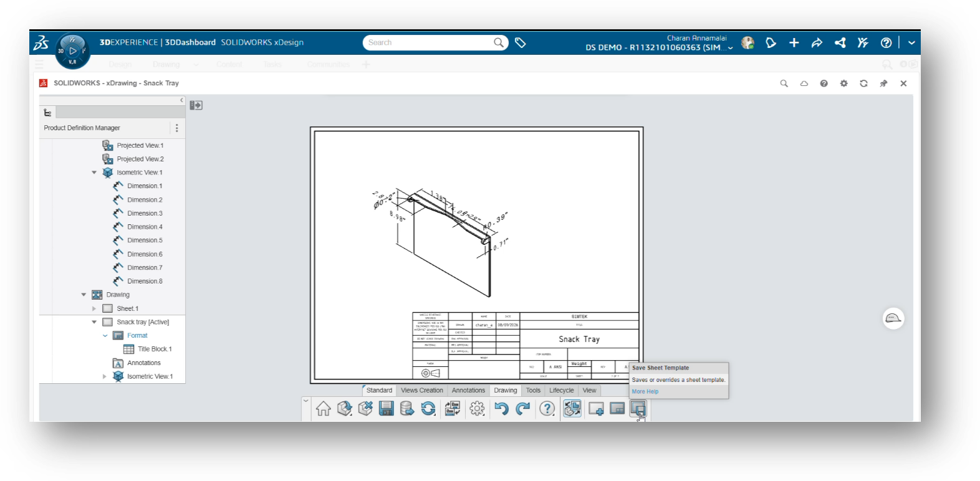Click the More Help link in tooltip
Screen dimensions: 980x481
(x=645, y=392)
